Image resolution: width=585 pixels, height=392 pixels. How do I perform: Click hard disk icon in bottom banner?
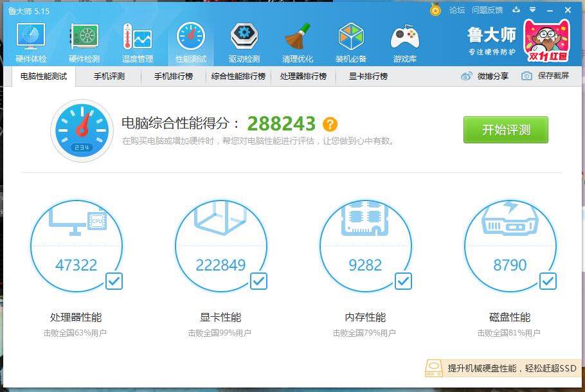coord(434,368)
